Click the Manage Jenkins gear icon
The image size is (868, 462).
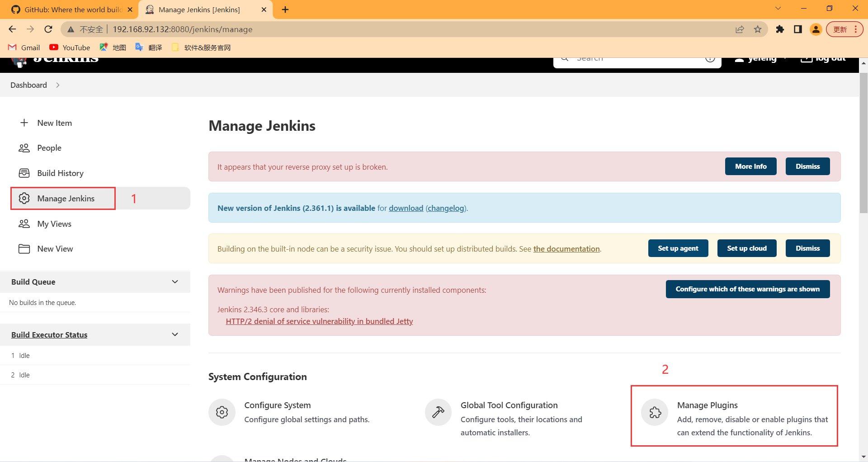tap(24, 198)
